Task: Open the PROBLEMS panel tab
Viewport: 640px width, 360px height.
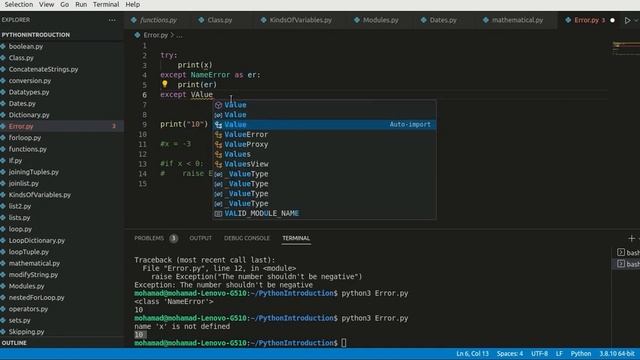Action: (149, 238)
